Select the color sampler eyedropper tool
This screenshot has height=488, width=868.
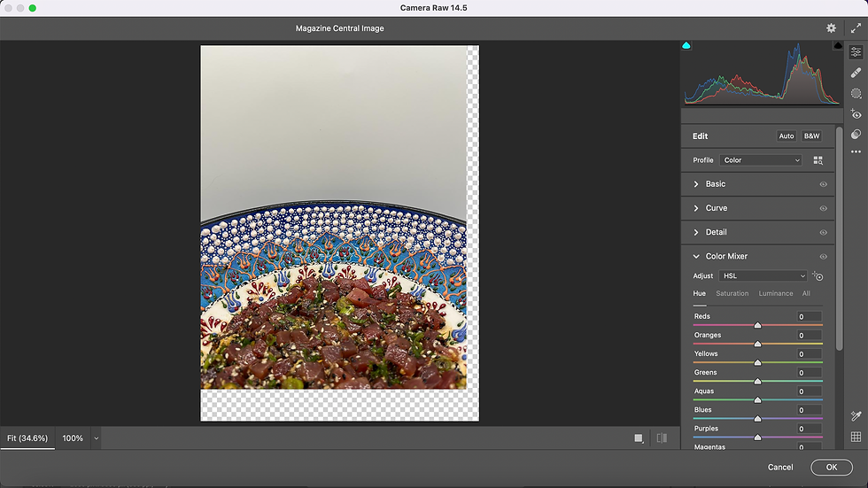click(x=856, y=416)
